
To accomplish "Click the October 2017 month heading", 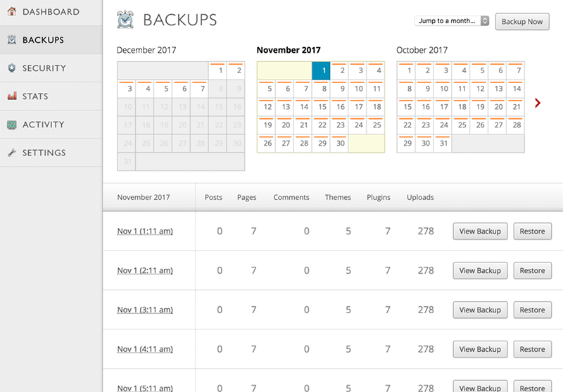I will pos(422,50).
